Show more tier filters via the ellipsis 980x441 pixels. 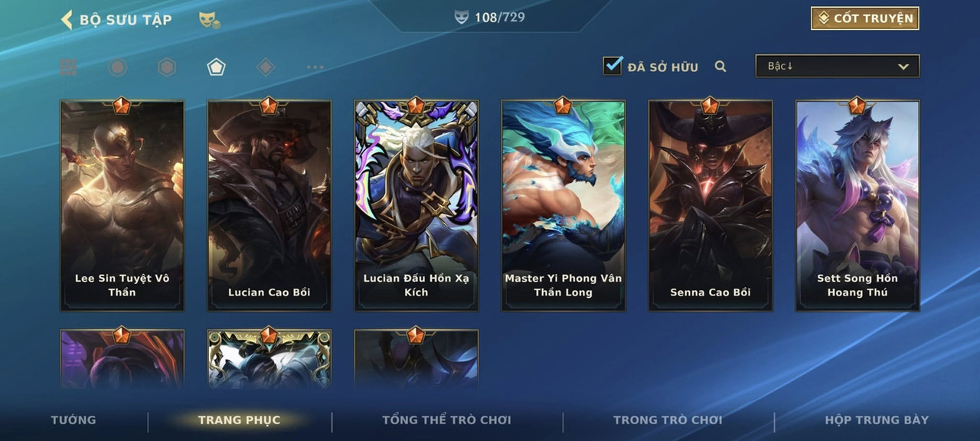click(315, 67)
